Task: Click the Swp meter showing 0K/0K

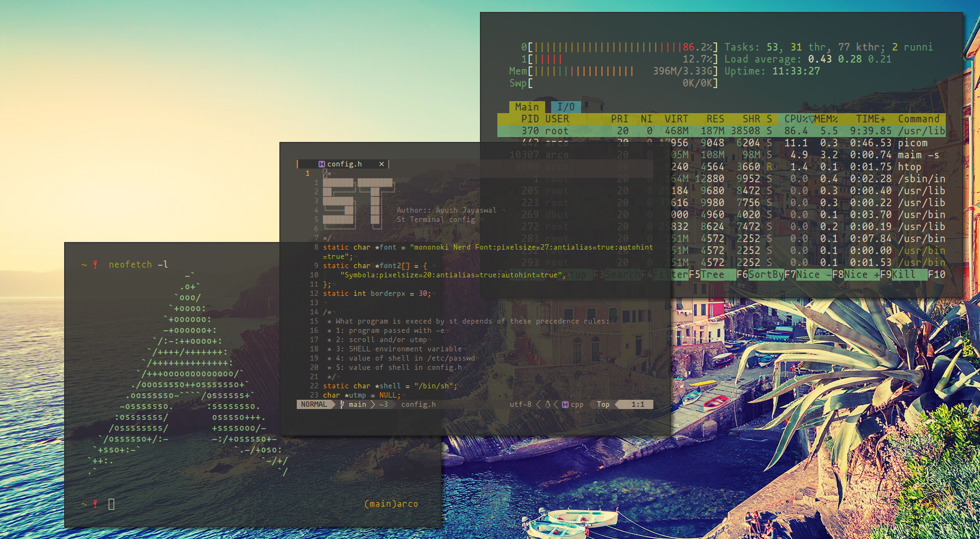Action: pos(614,83)
